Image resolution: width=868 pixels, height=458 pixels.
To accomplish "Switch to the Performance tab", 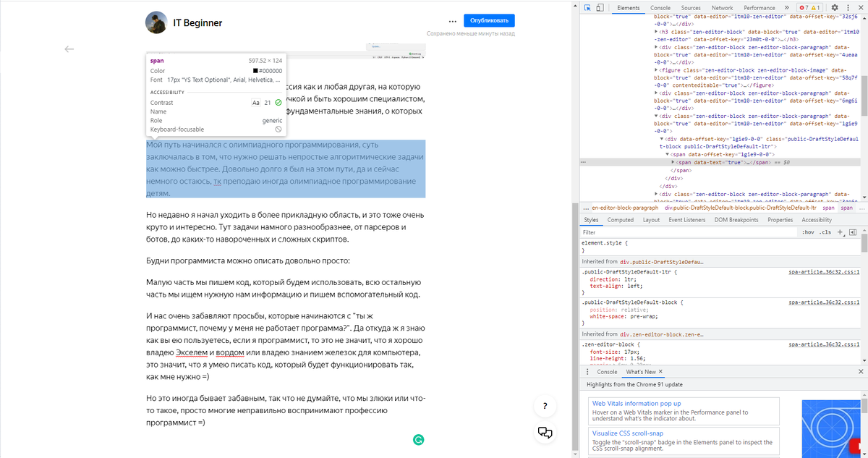I will point(759,8).
